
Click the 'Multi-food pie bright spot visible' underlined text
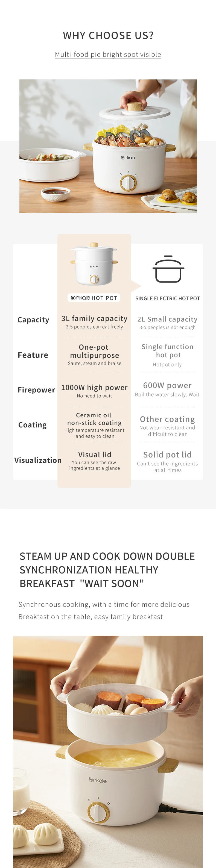click(x=108, y=55)
